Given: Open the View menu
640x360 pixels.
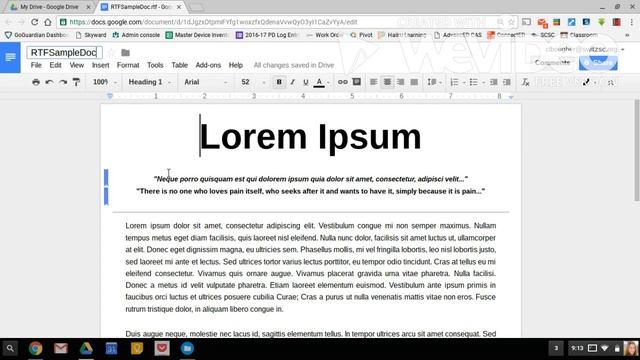Looking at the screenshot, I should pyautogui.click(x=76, y=65).
